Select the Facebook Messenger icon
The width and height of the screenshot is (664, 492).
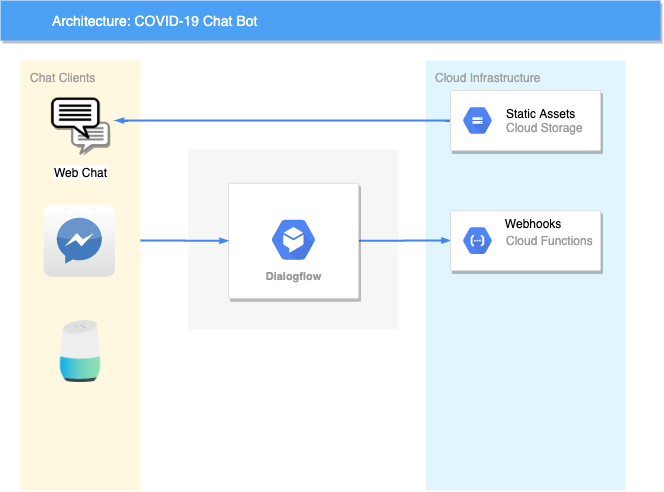[79, 240]
